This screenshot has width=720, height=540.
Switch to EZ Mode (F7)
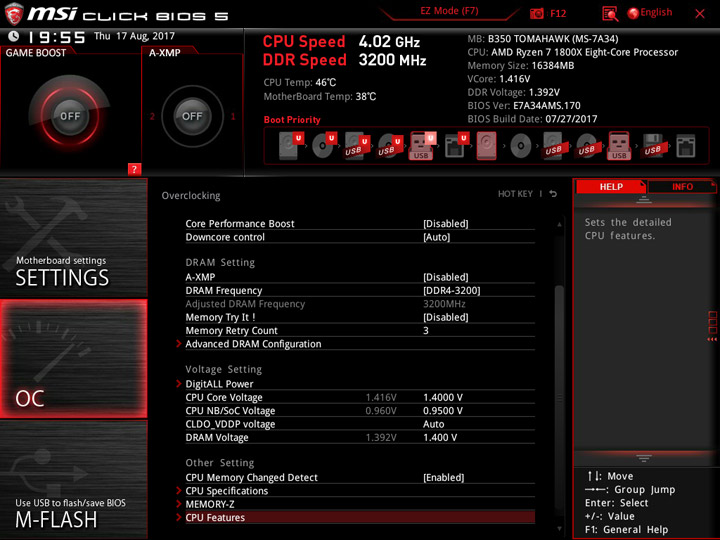click(x=449, y=11)
